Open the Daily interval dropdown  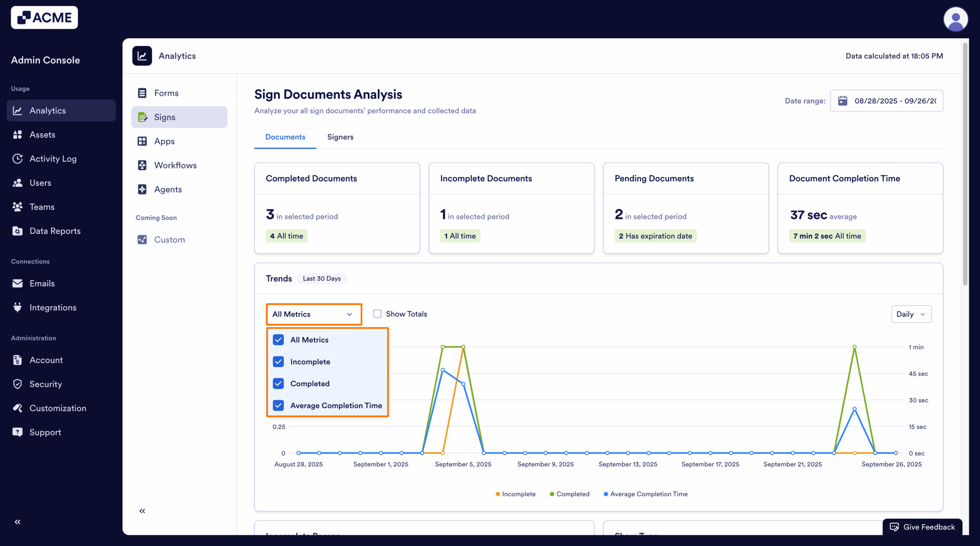point(911,314)
